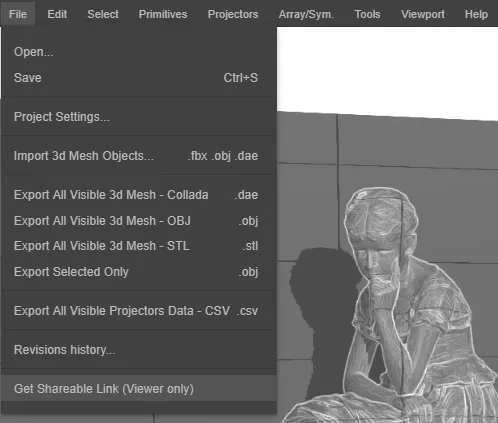Open the File menu

click(x=18, y=14)
